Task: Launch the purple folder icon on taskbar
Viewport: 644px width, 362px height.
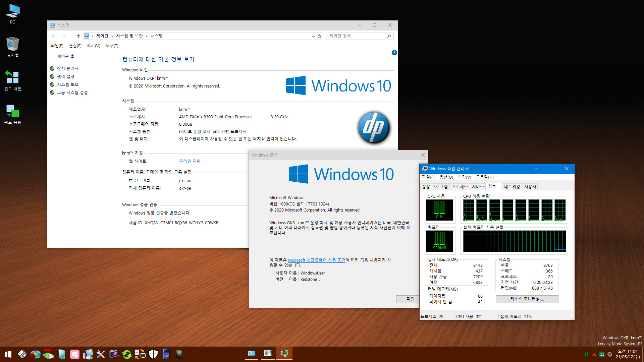Action: click(114, 354)
